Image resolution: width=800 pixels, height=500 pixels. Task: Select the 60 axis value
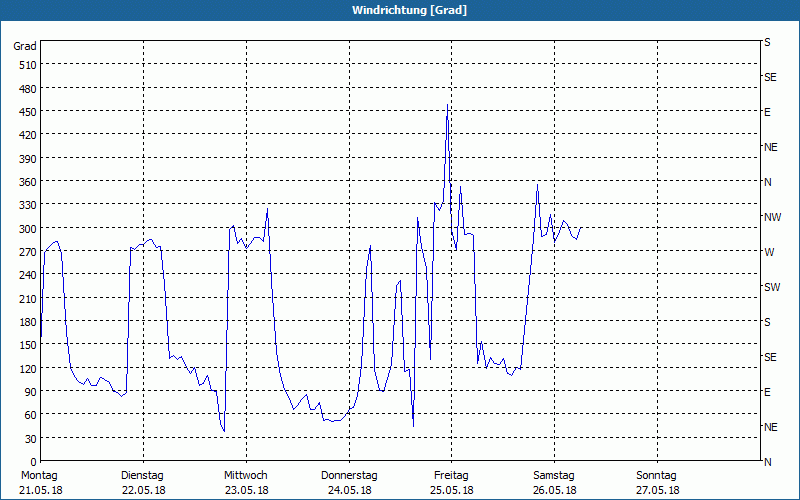pyautogui.click(x=31, y=415)
